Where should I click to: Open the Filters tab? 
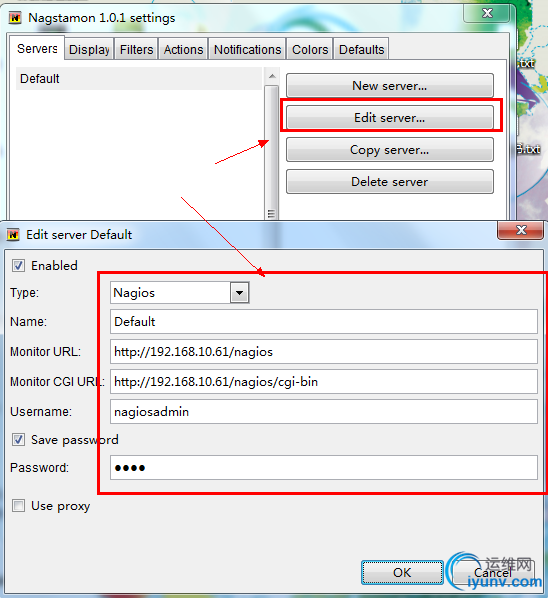click(136, 50)
